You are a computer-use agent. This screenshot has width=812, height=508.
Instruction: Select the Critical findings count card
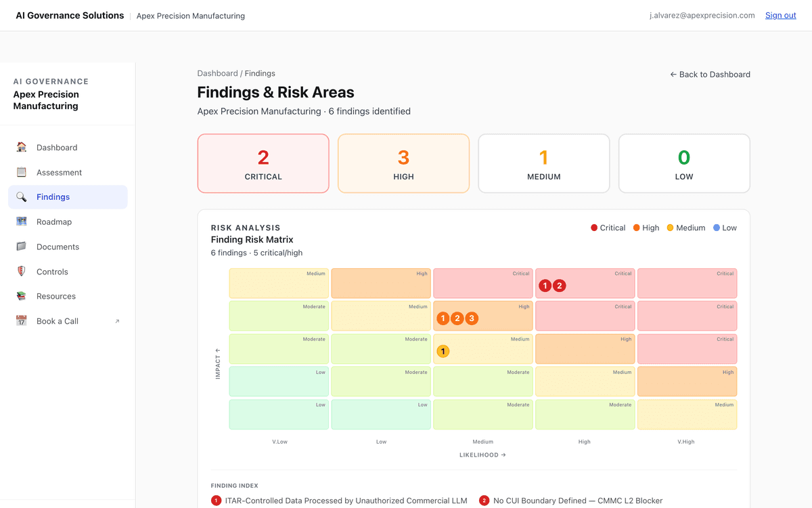click(263, 163)
